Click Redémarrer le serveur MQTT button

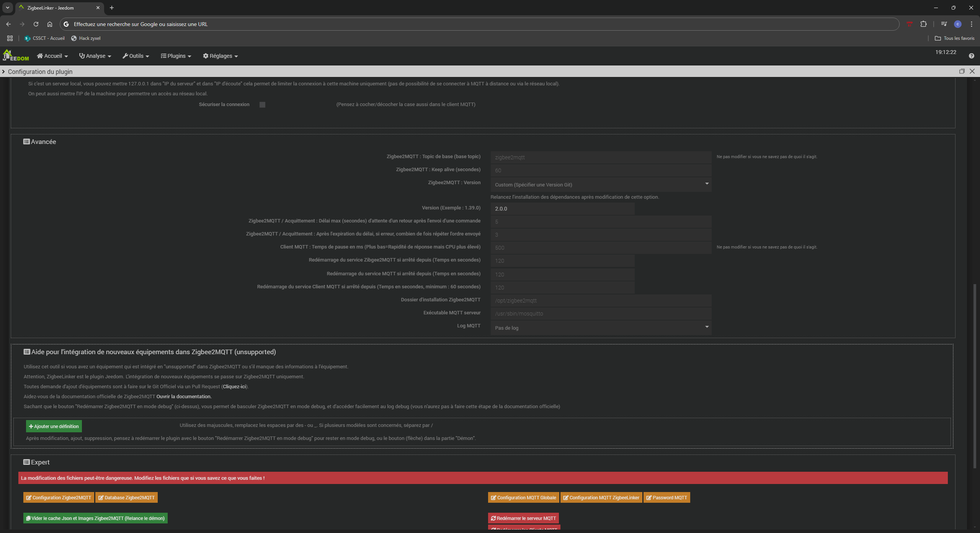[x=523, y=518]
